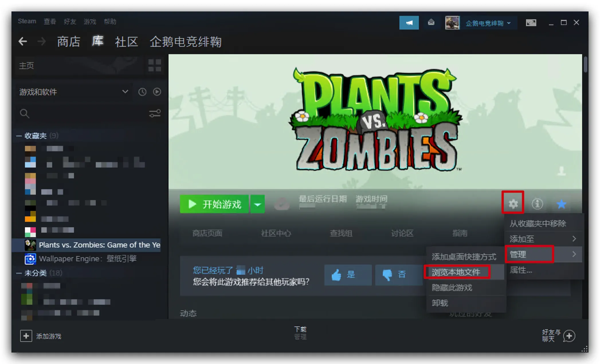The width and height of the screenshot is (600, 364).
Task: Expand the play options dropdown arrow
Action: [258, 204]
